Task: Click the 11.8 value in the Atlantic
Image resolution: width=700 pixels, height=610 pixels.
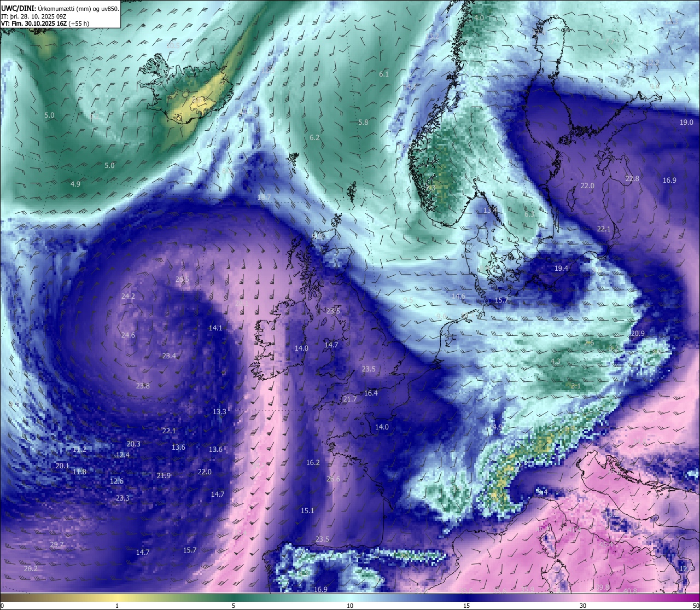Action: [x=79, y=472]
